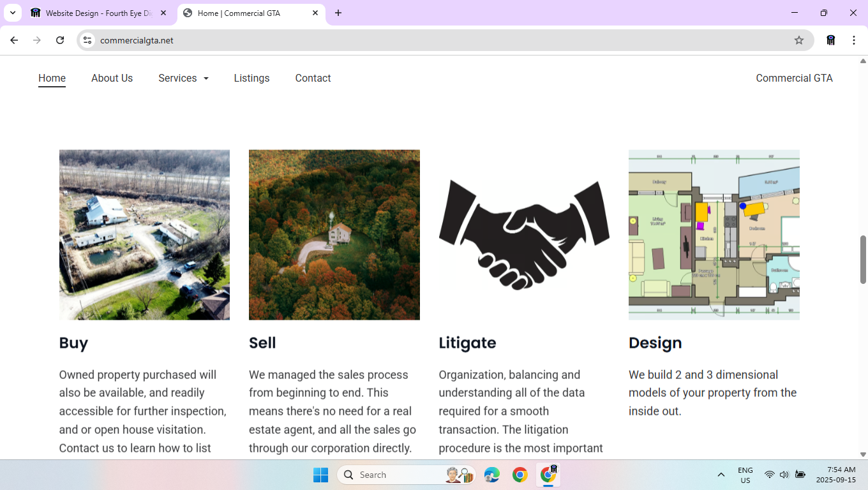Click the text "Owned property purchased will"
This screenshot has width=868, height=490.
coord(138,375)
